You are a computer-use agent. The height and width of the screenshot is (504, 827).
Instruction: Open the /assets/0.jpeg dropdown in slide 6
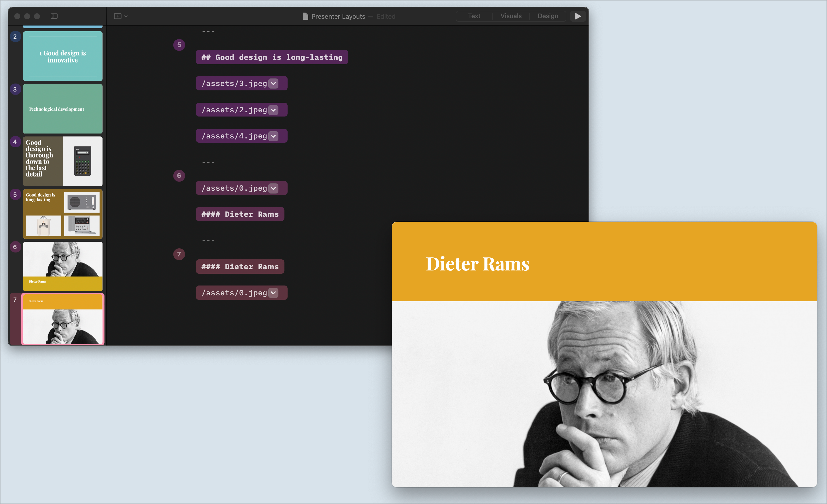tap(274, 188)
